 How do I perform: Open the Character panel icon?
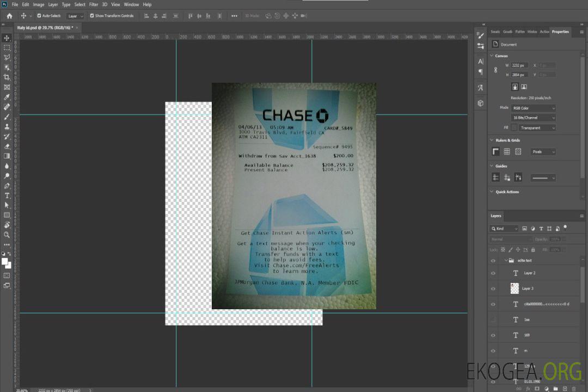(481, 62)
